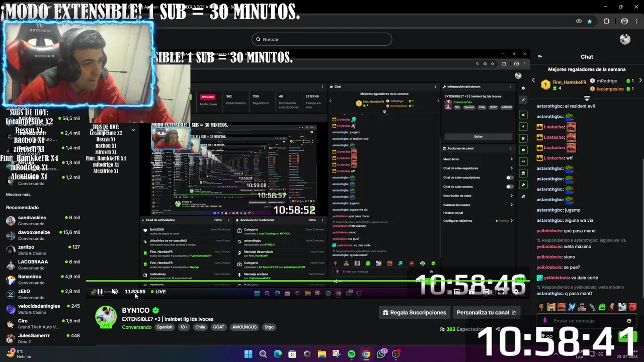Show next top gifters with the right arrow
644x362 pixels.
click(640, 80)
